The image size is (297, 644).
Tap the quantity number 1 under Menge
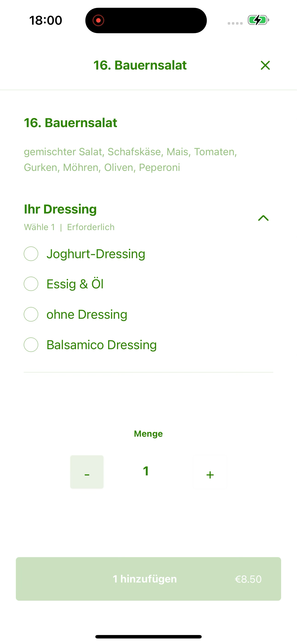[146, 471]
